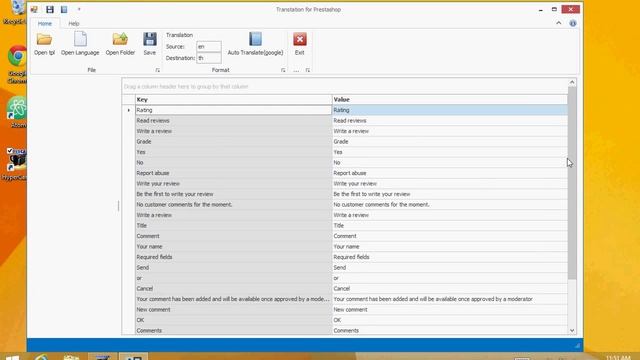The width and height of the screenshot is (640, 360).
Task: Select 'Be the first to write your review' value
Action: pyautogui.click(x=449, y=194)
